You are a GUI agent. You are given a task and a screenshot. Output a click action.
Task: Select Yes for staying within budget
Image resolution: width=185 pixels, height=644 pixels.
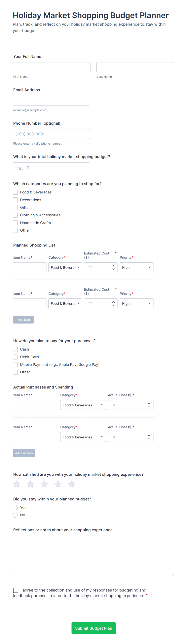coord(15,507)
